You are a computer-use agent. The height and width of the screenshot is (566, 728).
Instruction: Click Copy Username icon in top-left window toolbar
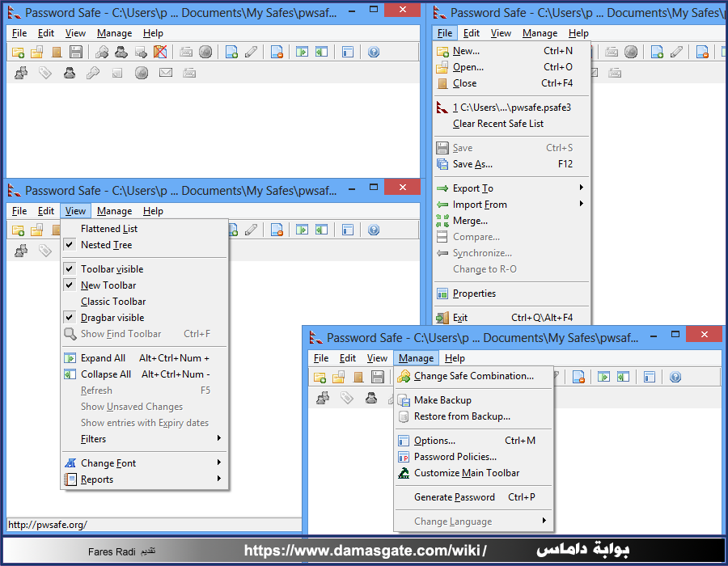click(121, 52)
